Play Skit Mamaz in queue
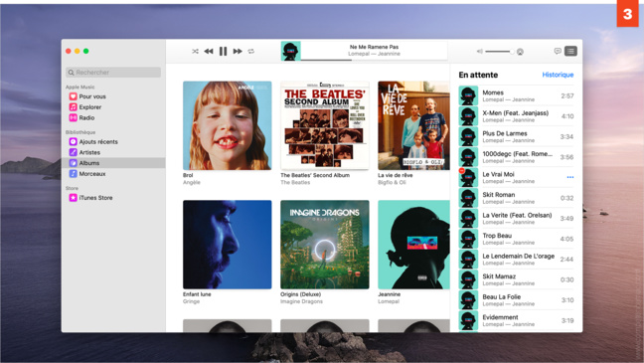The image size is (644, 363). click(516, 279)
